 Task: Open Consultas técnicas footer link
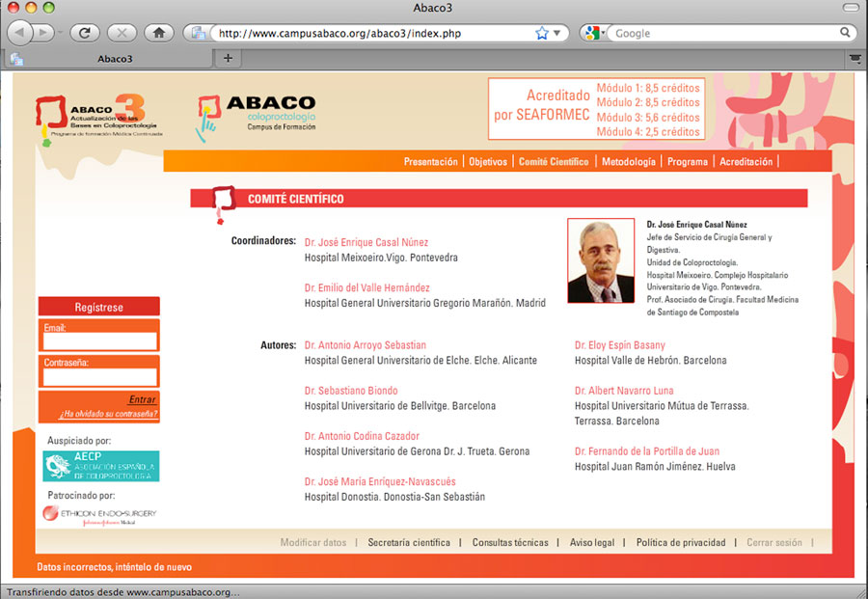(510, 542)
